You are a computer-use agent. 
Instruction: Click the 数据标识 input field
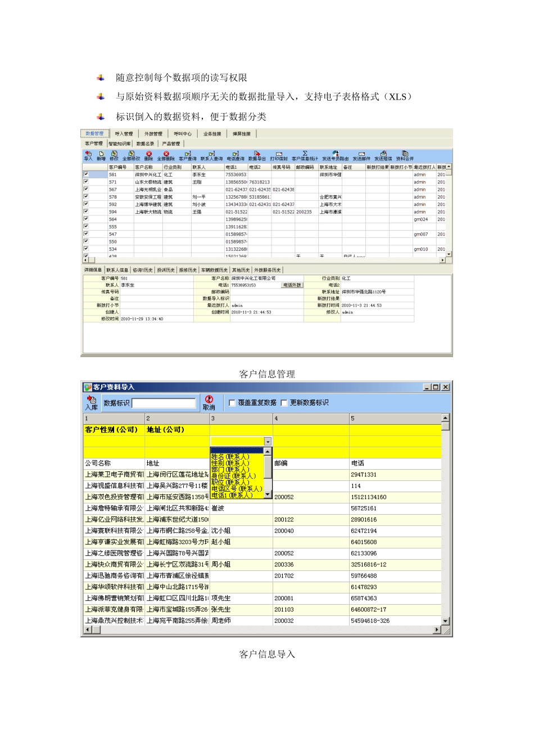coord(164,403)
